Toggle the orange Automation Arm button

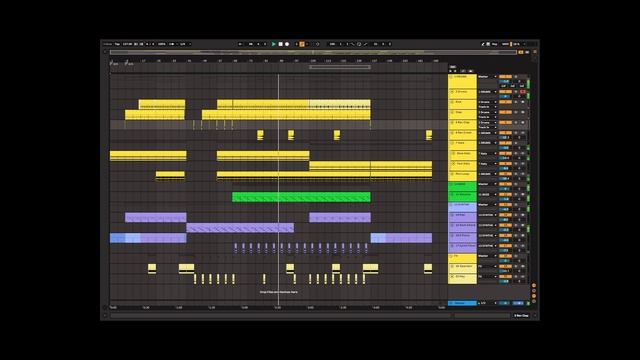pos(302,44)
